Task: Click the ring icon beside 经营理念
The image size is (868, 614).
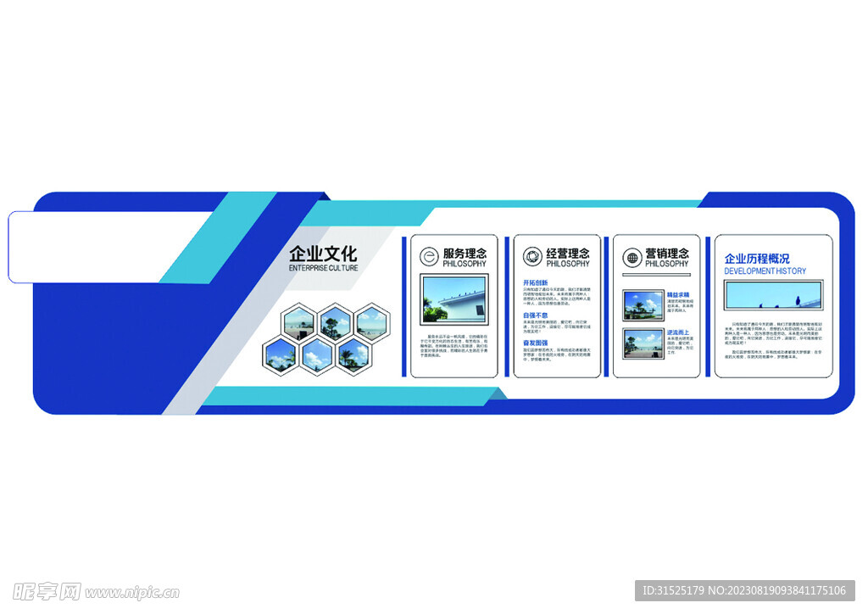Action: pos(532,256)
